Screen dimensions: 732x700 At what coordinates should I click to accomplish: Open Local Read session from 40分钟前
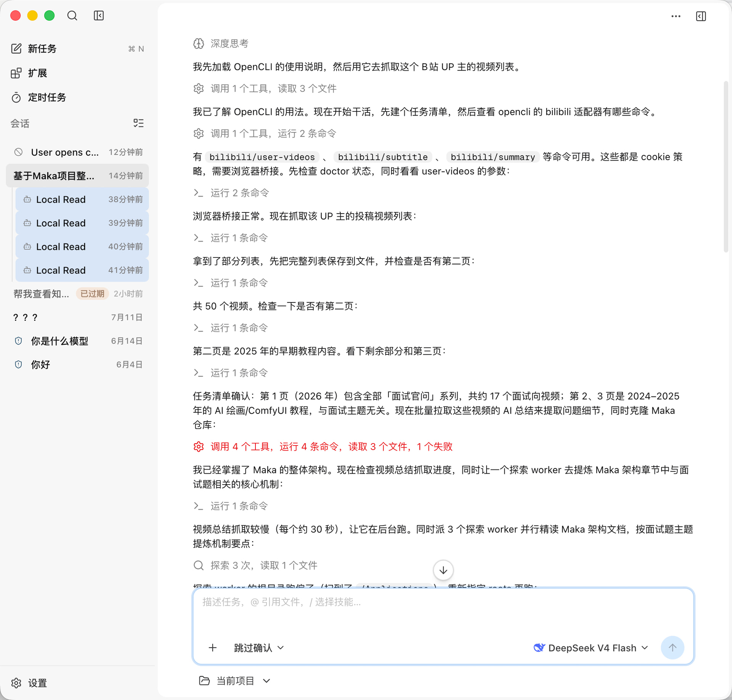[82, 247]
